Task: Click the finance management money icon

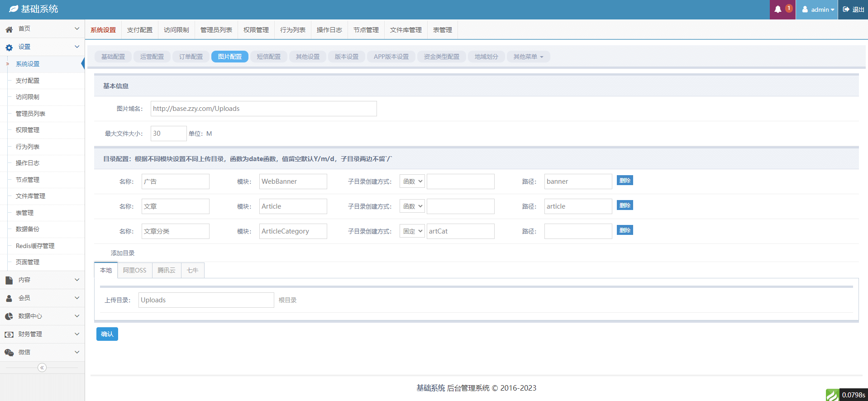Action: 9,334
